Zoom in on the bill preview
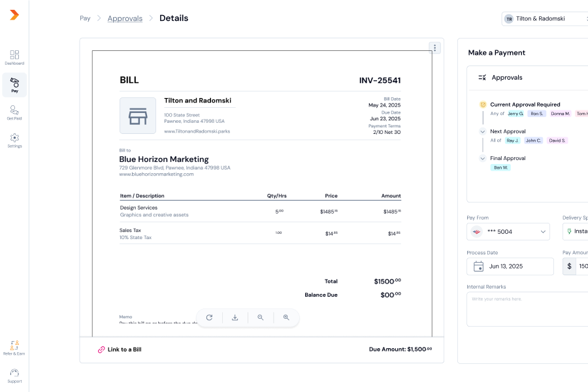588x392 pixels. [x=286, y=318]
